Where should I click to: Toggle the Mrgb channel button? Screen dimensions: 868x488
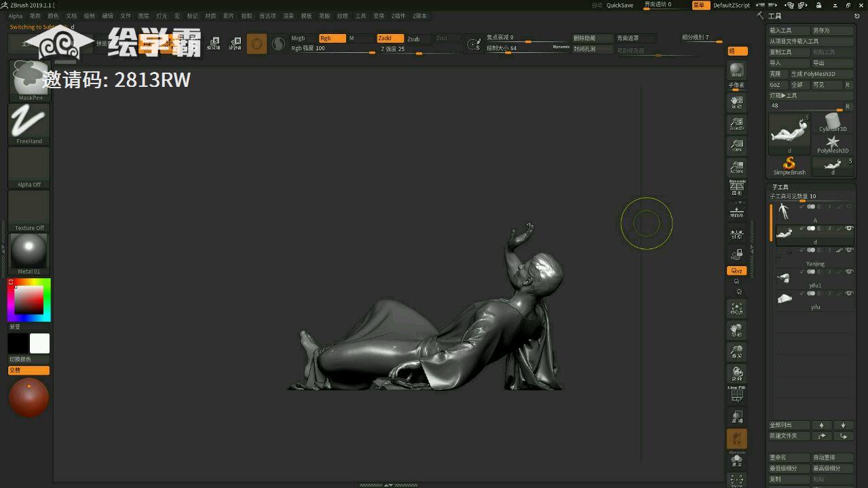pos(303,39)
